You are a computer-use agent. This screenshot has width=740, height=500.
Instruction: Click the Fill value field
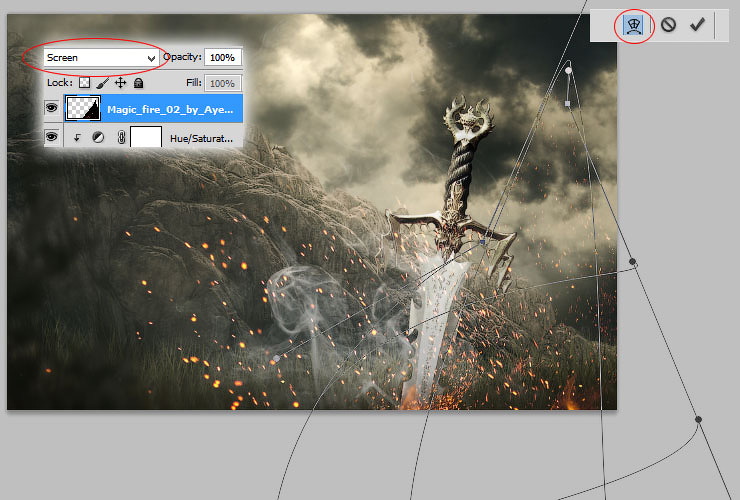pos(223,84)
